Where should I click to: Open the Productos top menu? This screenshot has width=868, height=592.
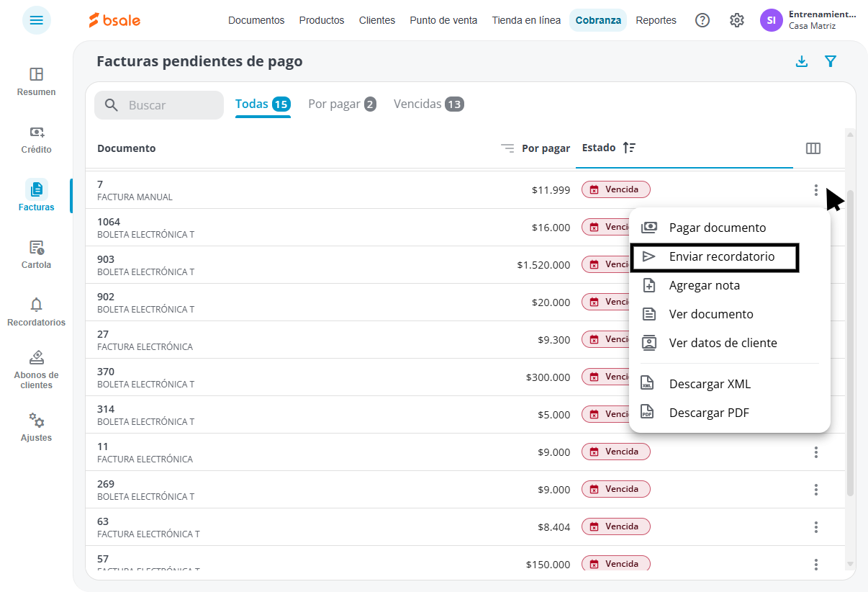(x=322, y=20)
